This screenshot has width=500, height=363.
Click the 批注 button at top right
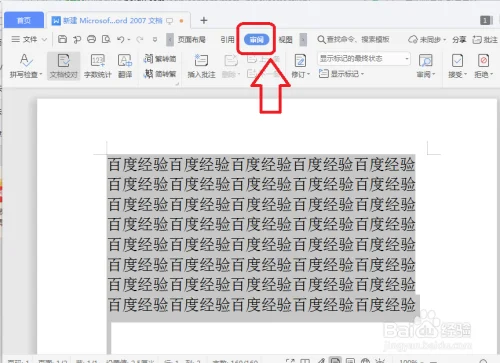(485, 40)
